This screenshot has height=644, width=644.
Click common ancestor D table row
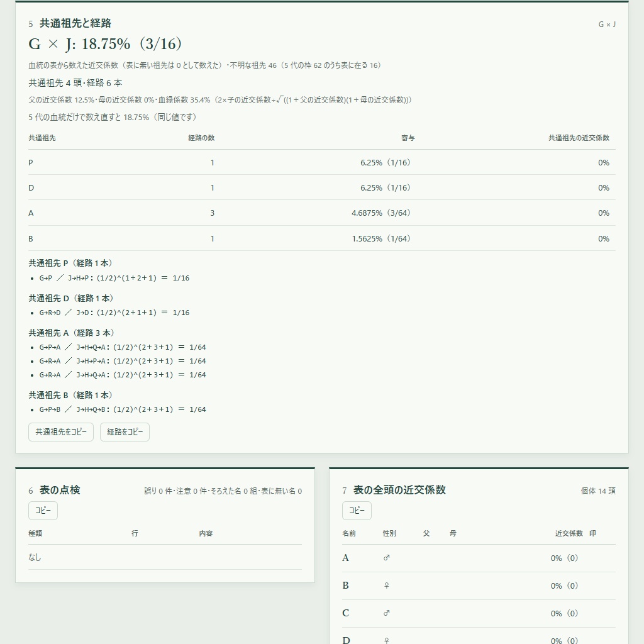(x=322, y=187)
